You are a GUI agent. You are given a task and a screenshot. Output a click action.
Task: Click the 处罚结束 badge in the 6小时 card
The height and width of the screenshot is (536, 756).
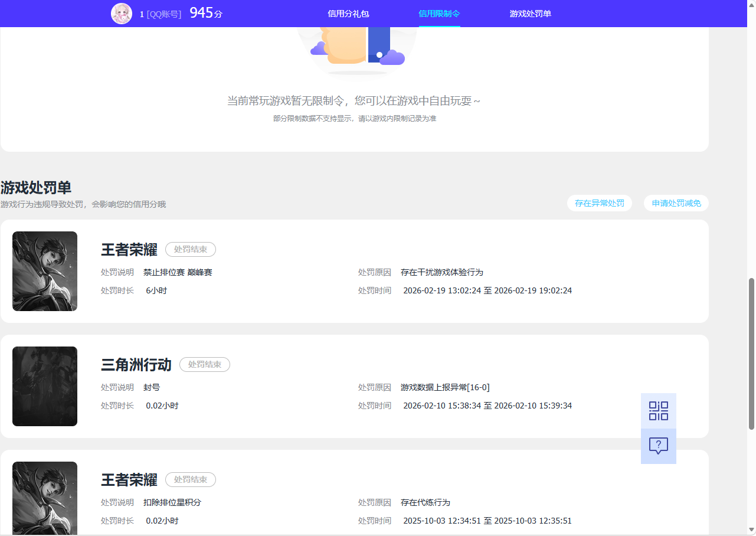click(x=191, y=250)
